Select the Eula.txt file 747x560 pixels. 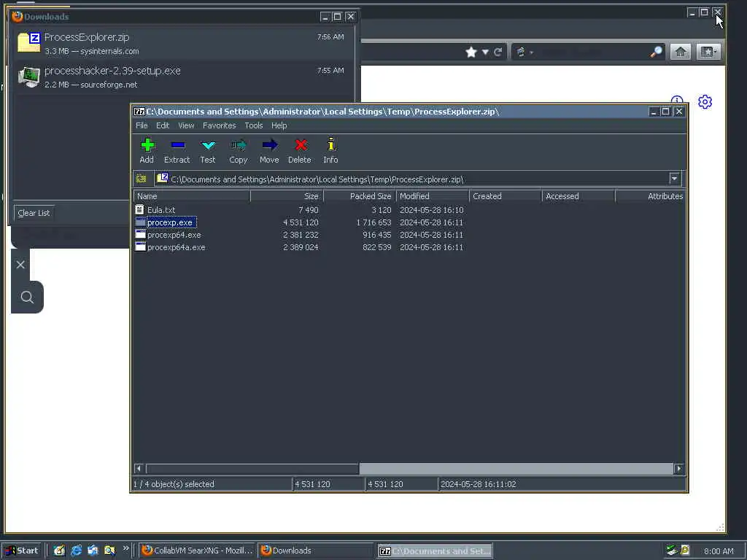tap(161, 210)
